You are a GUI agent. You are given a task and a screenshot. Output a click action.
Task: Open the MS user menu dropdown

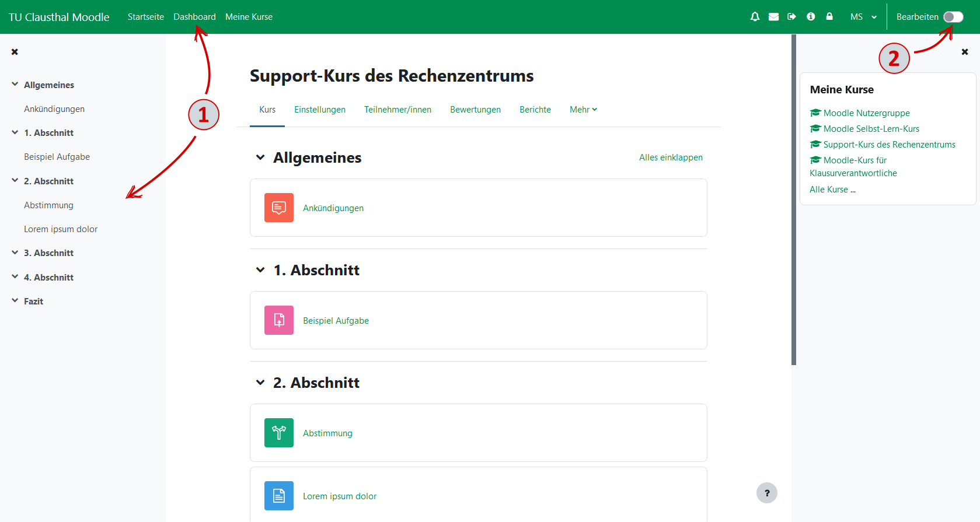[863, 17]
